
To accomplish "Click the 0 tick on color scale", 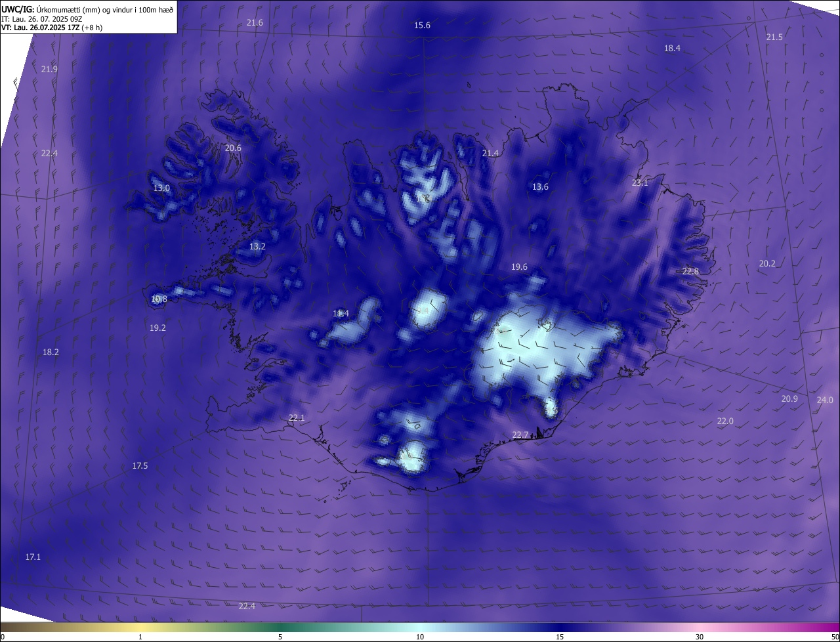I will click(3, 637).
